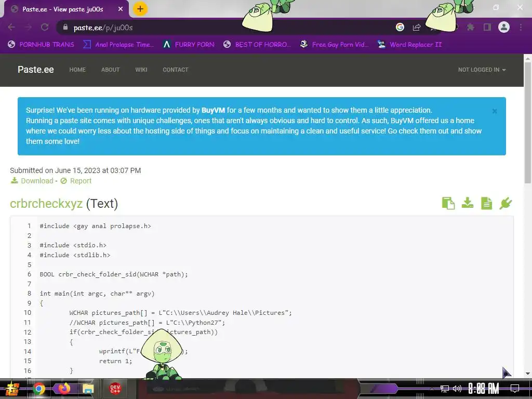The height and width of the screenshot is (399, 532).
Task: Open the CONTACT navigation item
Action: 176,70
